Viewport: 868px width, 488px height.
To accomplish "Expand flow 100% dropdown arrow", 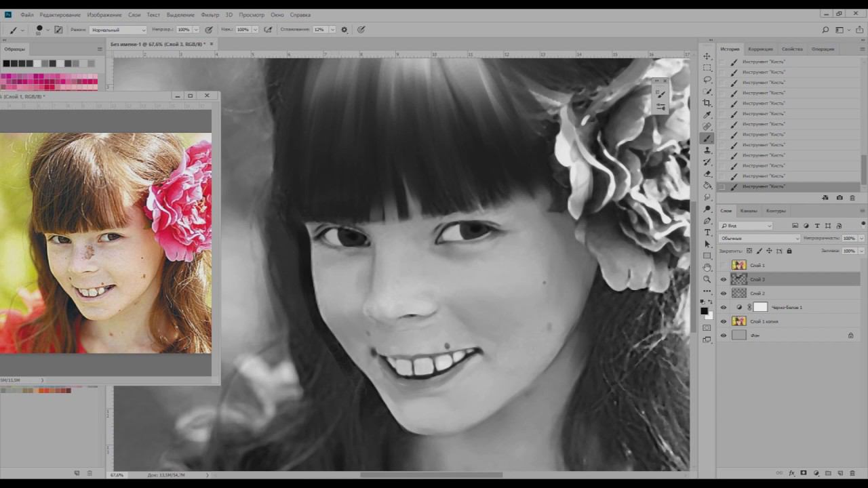I will coord(256,30).
